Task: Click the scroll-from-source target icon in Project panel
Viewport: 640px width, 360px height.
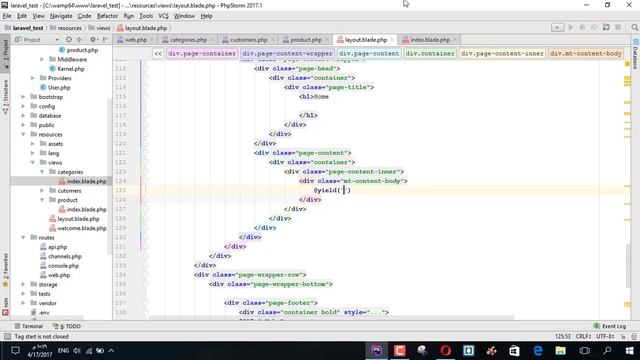Action: coord(69,40)
